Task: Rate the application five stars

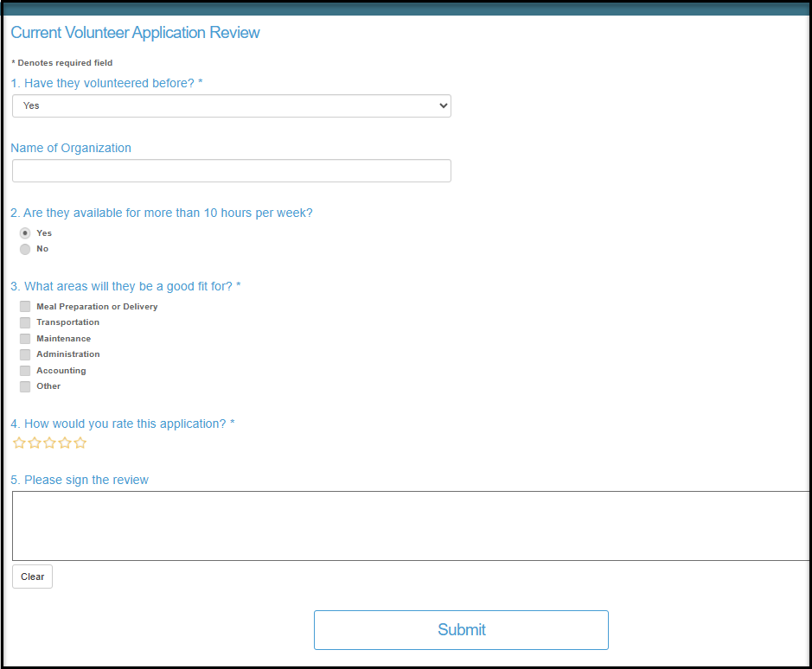Action: point(80,443)
